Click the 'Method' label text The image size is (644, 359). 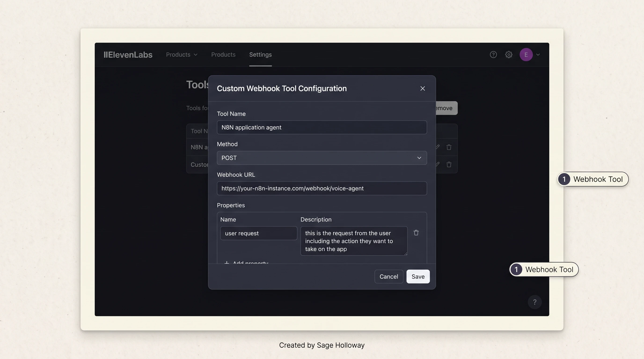pos(227,144)
